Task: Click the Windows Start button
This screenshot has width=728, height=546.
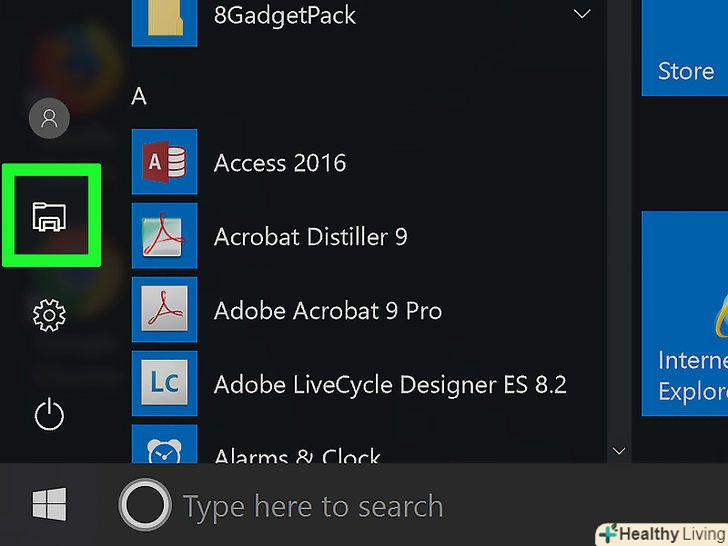Action: tap(49, 506)
